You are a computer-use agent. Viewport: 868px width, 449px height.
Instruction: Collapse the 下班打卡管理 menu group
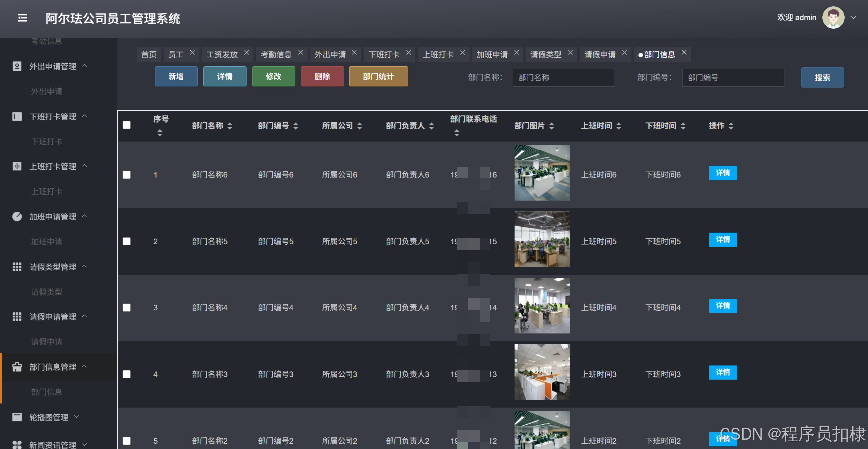[84, 116]
